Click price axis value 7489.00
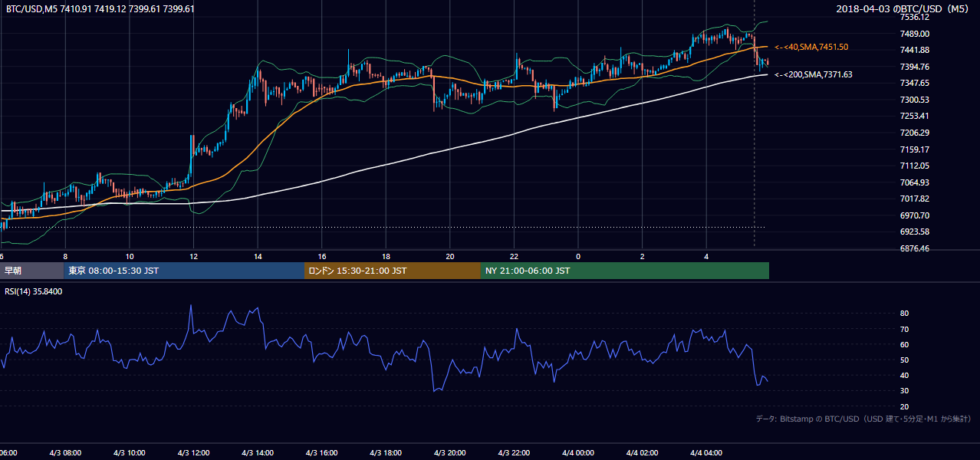Viewport: 980px width, 460px height. 915,34
